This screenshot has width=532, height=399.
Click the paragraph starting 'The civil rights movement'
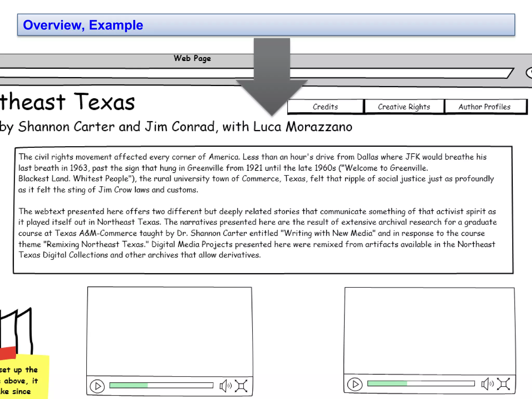[256, 173]
